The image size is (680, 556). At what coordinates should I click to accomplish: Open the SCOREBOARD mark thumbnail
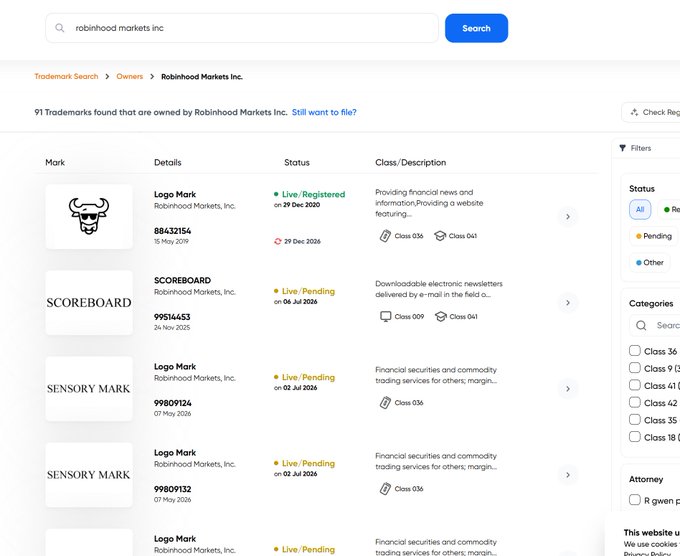(89, 303)
